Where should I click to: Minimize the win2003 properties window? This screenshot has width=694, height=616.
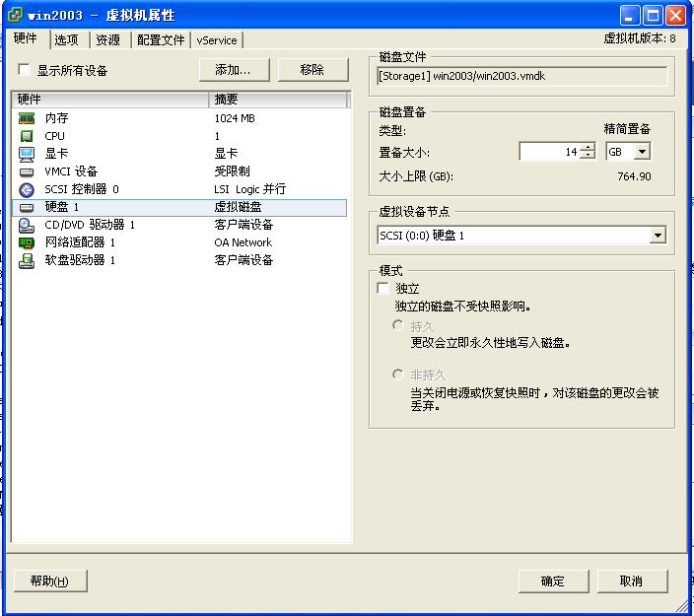tap(629, 16)
